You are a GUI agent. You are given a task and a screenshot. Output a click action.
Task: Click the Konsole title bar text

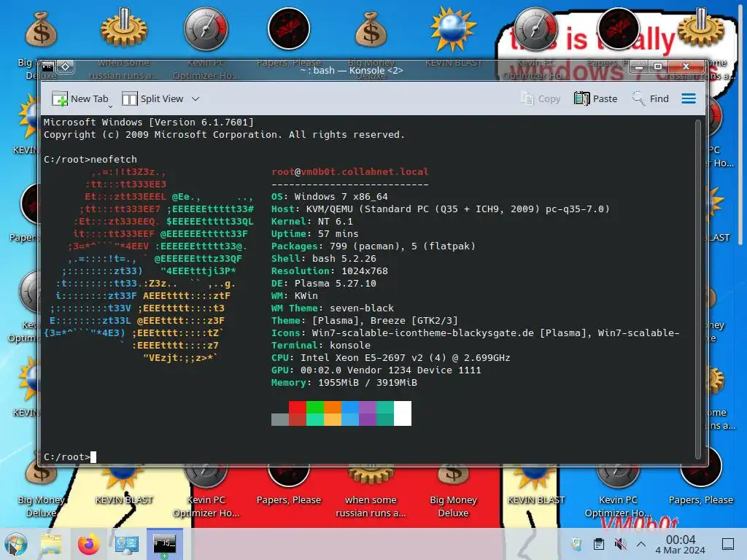tap(352, 70)
